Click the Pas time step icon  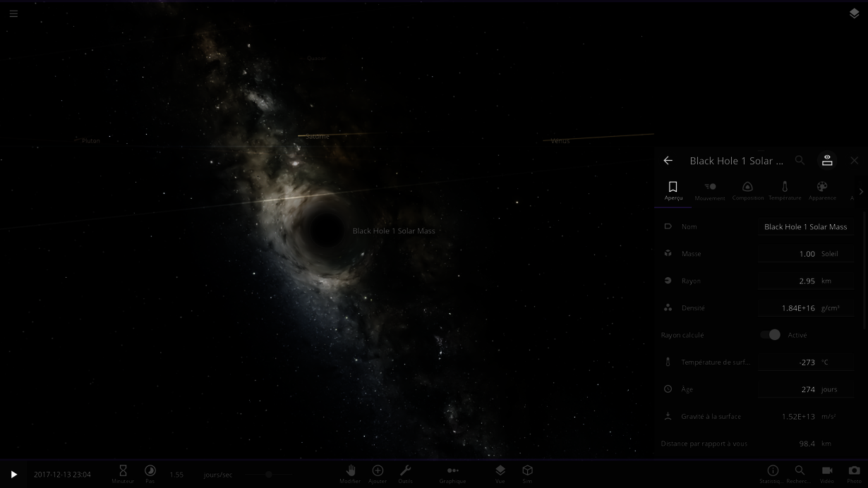coord(150,473)
